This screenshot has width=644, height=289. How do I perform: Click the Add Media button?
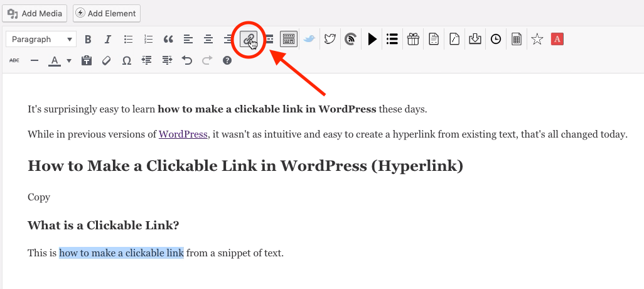point(35,14)
